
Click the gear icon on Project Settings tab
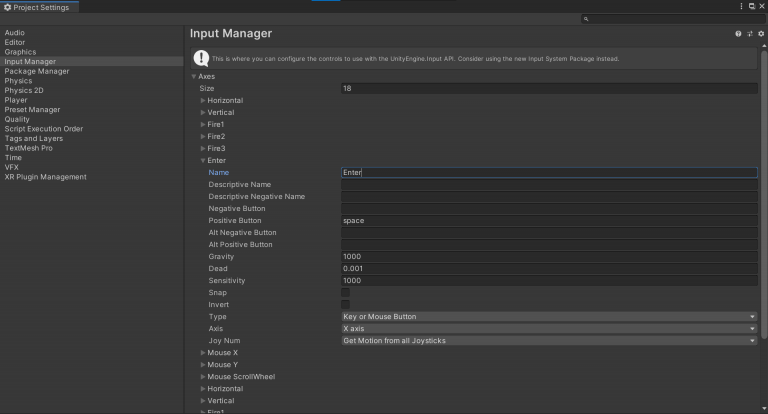pyautogui.click(x=7, y=8)
